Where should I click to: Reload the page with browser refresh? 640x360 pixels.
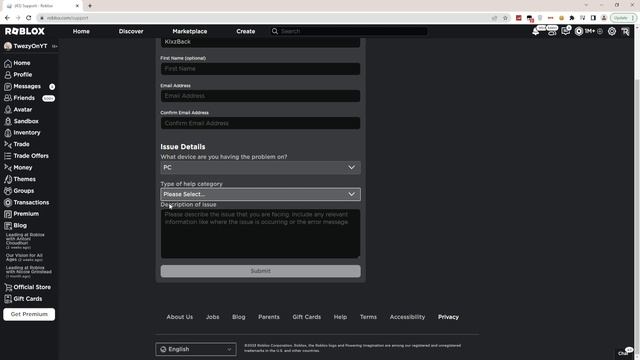coord(29,18)
